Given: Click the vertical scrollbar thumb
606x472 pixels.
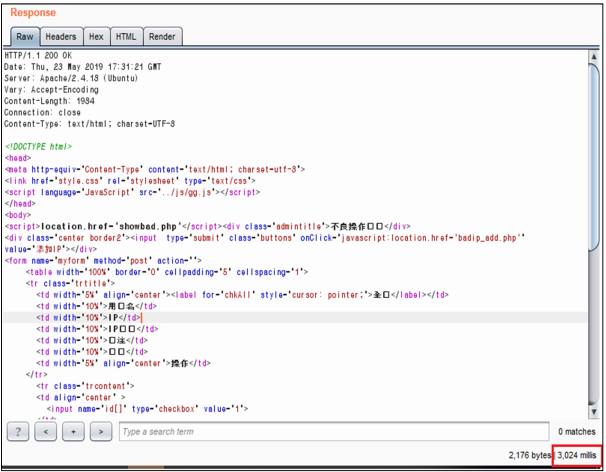Looking at the screenshot, I should click(594, 157).
